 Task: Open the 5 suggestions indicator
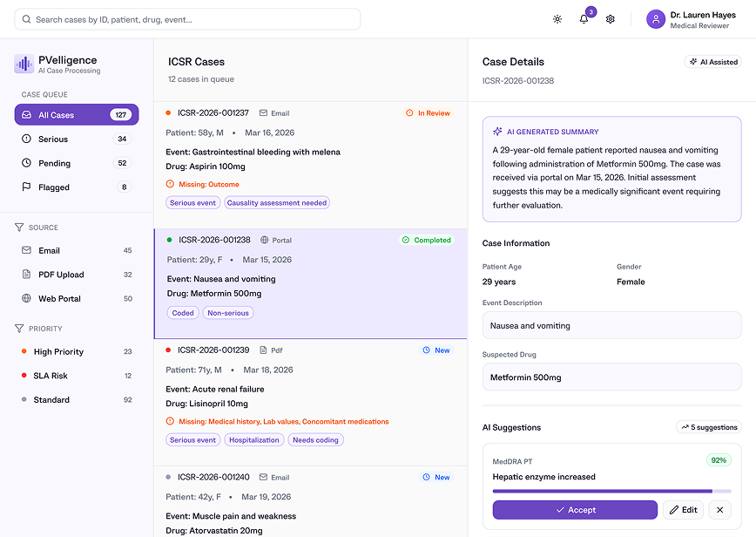[x=709, y=427]
